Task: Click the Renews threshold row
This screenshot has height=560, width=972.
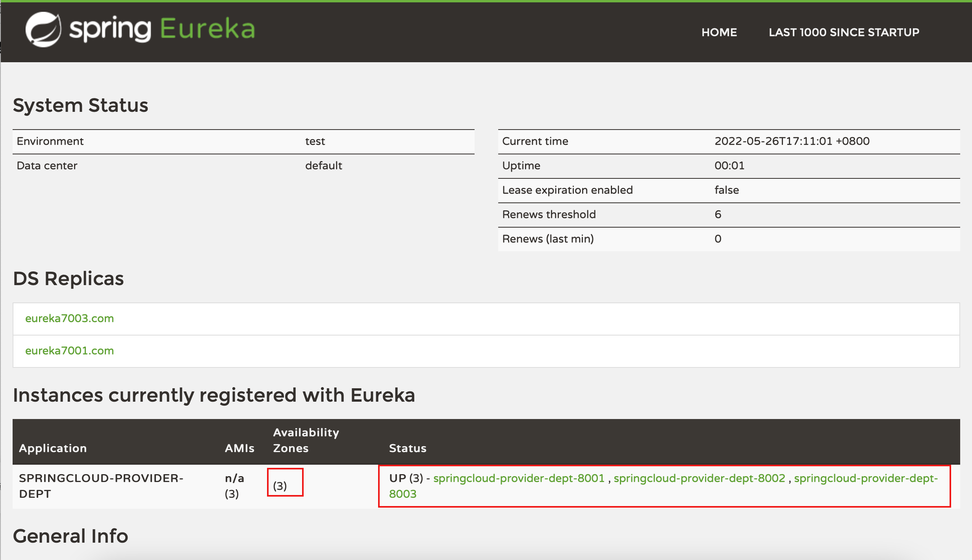Action: (x=549, y=214)
